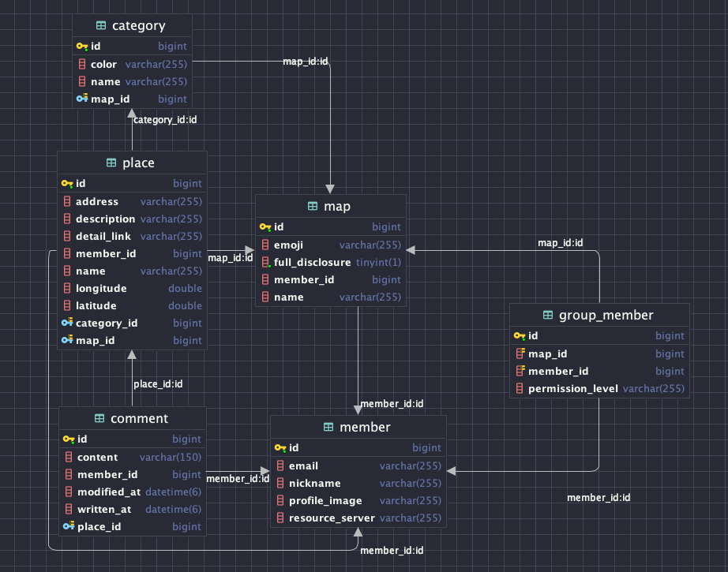728x572 pixels.
Task: Click the primary key icon in map table
Action: 265,227
